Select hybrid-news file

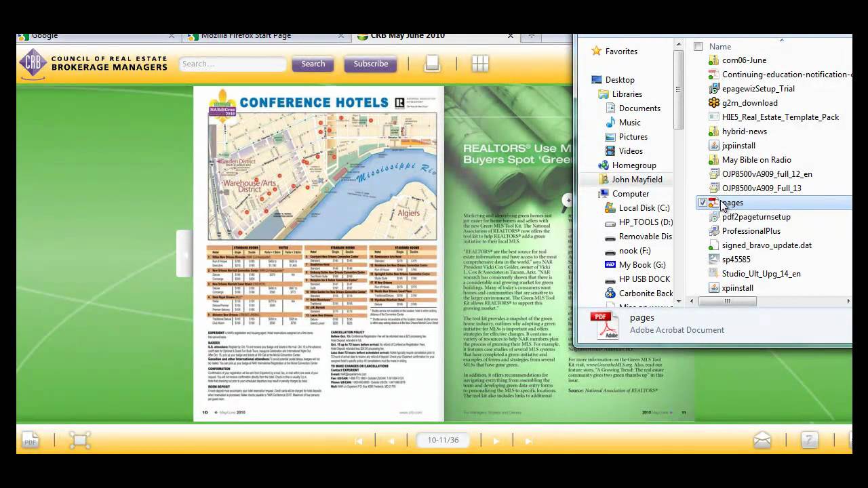point(738,131)
